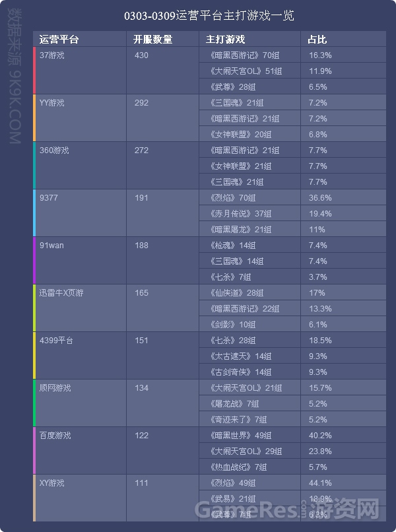Click the red color bar beside 37游戏
Screen dimensions: 396x532
coord(34,71)
